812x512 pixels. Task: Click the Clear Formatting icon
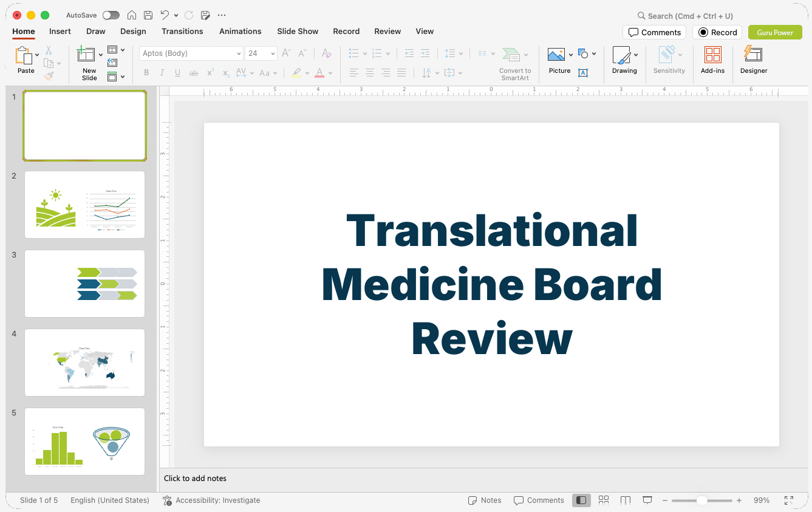pos(326,53)
